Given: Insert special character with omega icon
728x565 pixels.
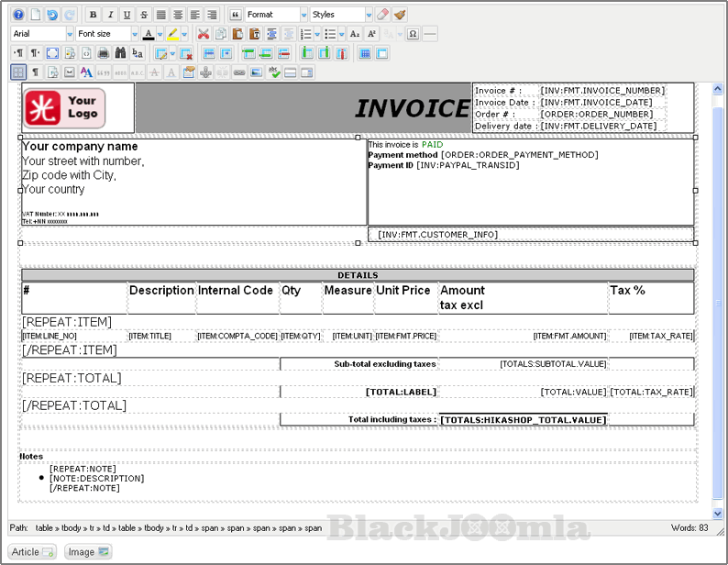Looking at the screenshot, I should click(x=413, y=34).
